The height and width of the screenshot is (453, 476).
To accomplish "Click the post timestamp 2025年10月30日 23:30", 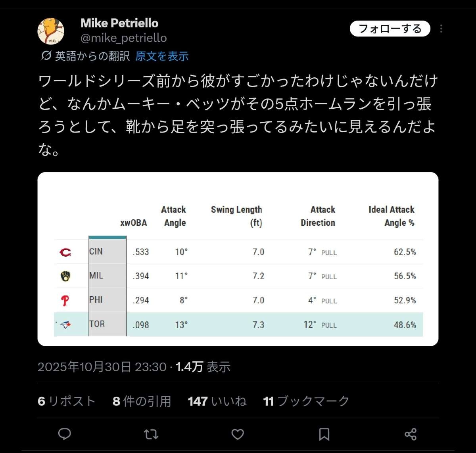I will pos(102,367).
